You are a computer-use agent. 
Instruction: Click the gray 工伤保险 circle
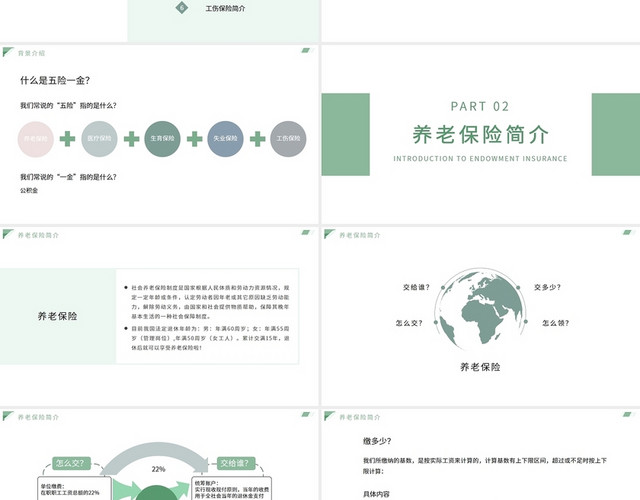point(288,139)
